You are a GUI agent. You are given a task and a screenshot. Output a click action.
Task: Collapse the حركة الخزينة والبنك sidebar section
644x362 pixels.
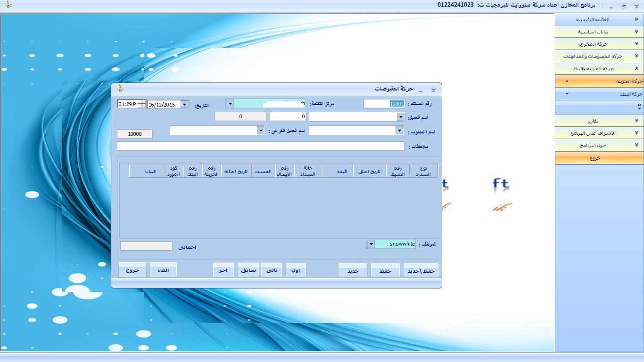[599, 68]
